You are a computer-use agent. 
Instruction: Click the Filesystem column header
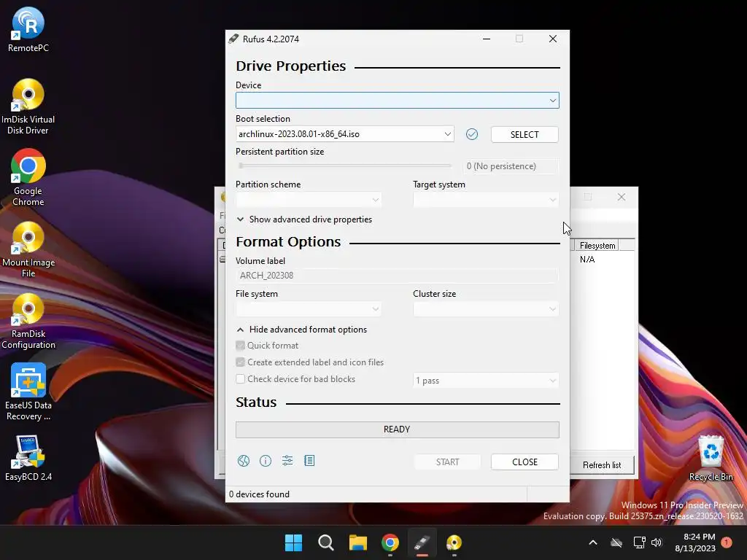597,246
